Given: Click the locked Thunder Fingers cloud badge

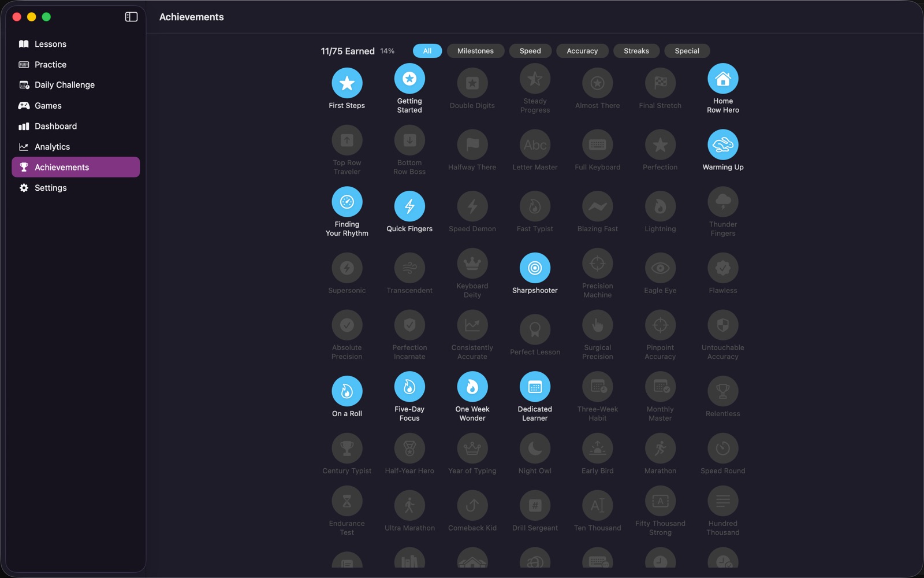Looking at the screenshot, I should click(722, 202).
